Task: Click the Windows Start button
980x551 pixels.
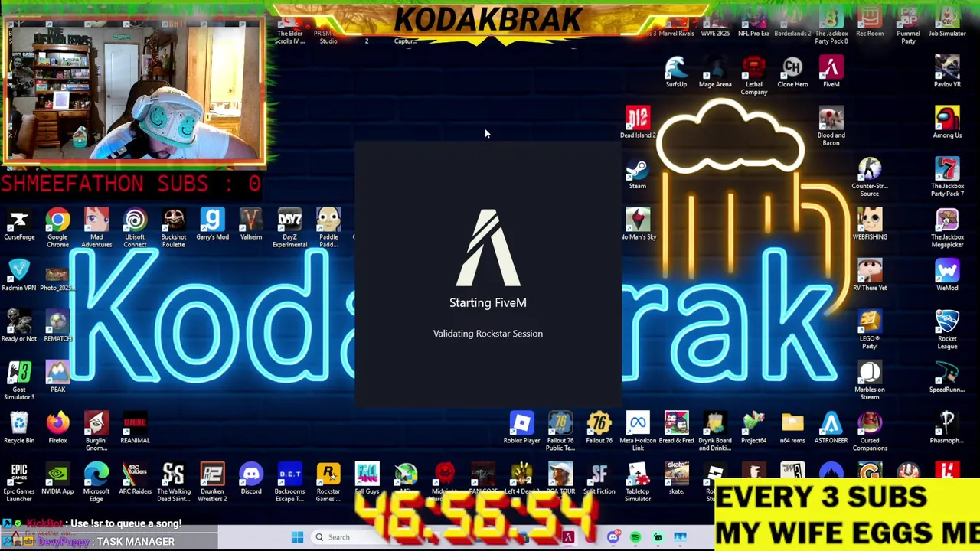Action: tap(297, 537)
